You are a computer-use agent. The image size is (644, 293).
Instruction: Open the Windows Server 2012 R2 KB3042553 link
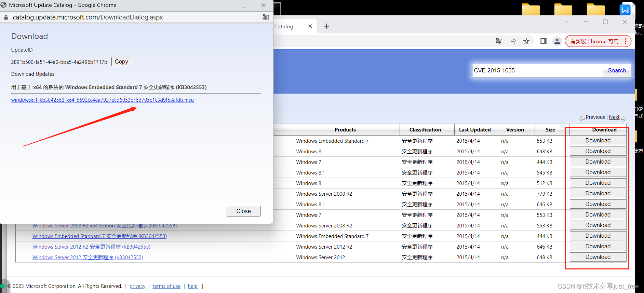pyautogui.click(x=91, y=247)
